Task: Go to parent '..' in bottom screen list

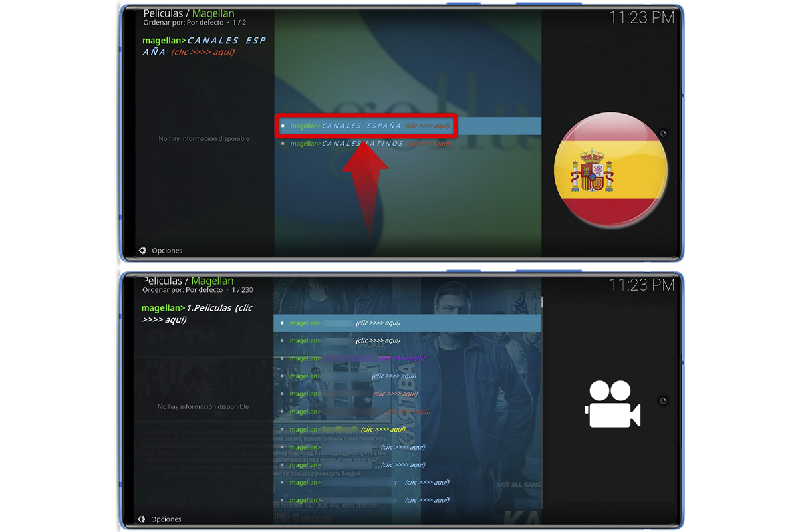Action: [291, 306]
